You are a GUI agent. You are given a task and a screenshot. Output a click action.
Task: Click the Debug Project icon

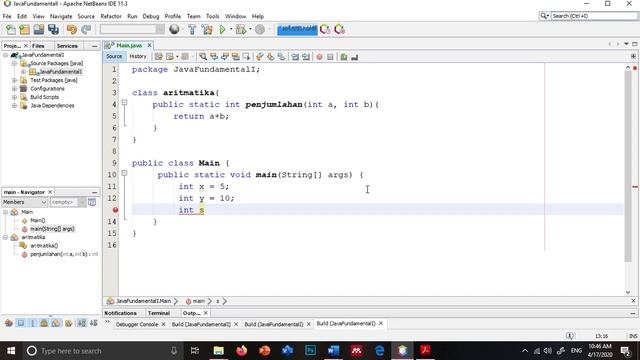point(241,29)
